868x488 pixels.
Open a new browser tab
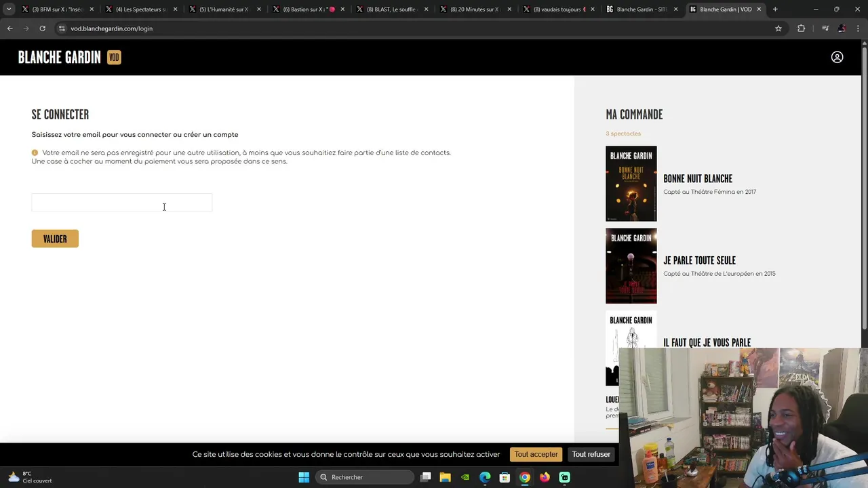coord(775,9)
